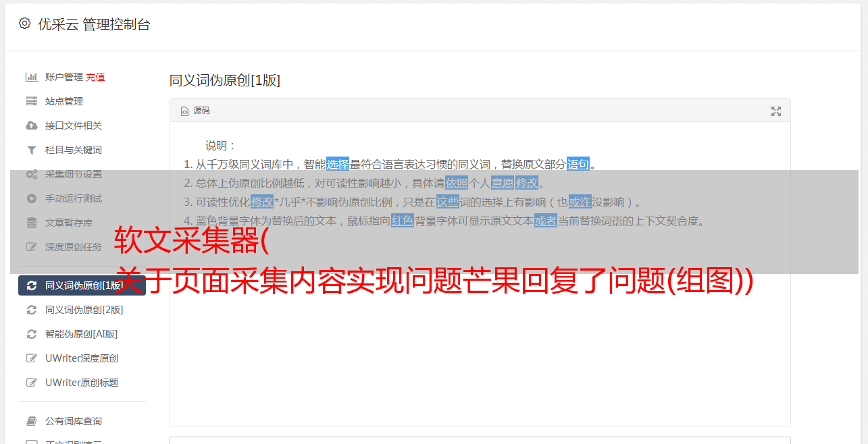868x444 pixels.
Task: Click the bar chart icon for 账户管理
Action: [31, 77]
